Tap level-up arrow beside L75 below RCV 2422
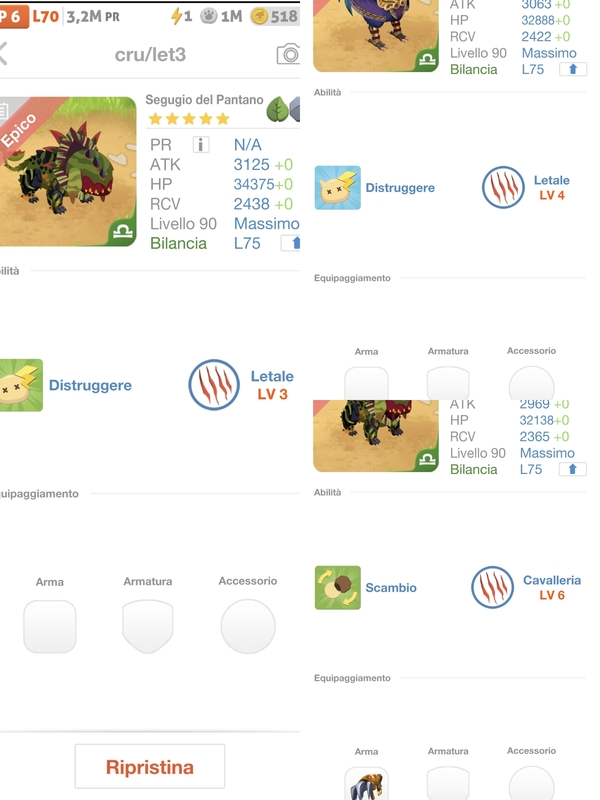600x800 pixels. pyautogui.click(x=572, y=69)
